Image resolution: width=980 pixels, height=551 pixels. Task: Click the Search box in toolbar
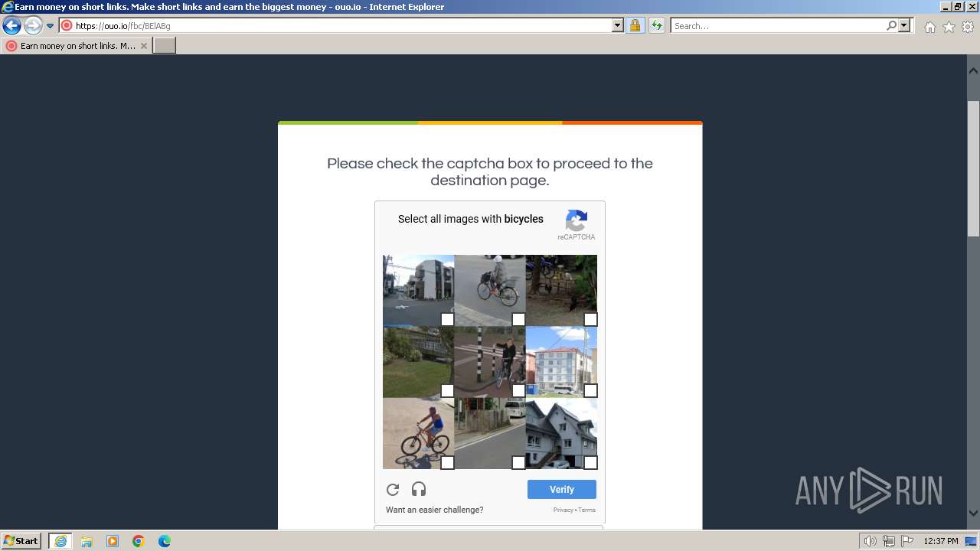pos(778,26)
